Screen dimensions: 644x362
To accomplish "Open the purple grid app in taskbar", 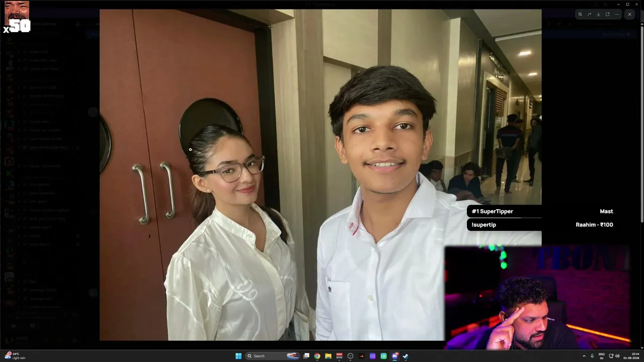I will 372,356.
